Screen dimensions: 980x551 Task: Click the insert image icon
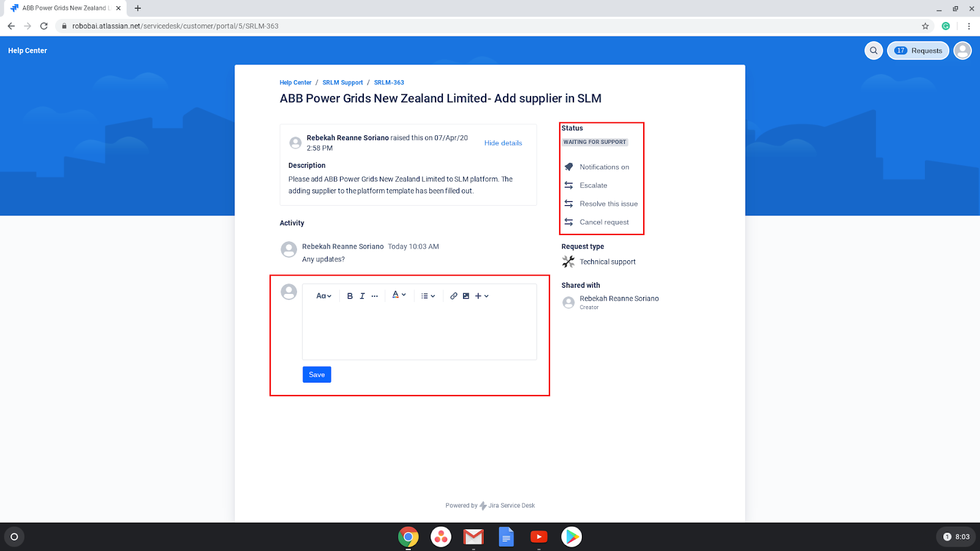tap(466, 296)
